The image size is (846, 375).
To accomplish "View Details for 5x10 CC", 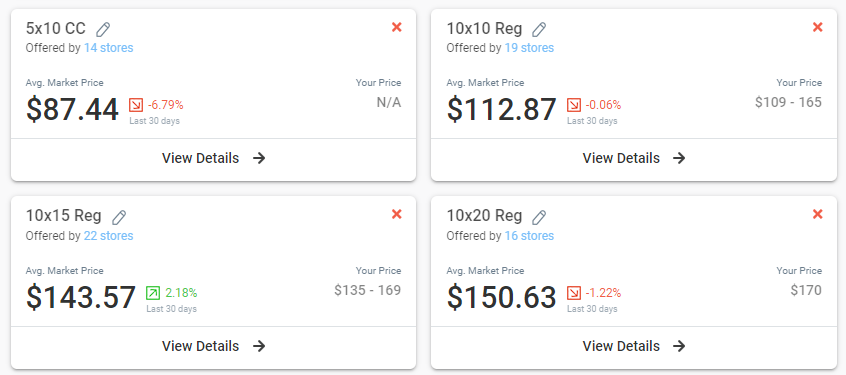I will [x=214, y=158].
